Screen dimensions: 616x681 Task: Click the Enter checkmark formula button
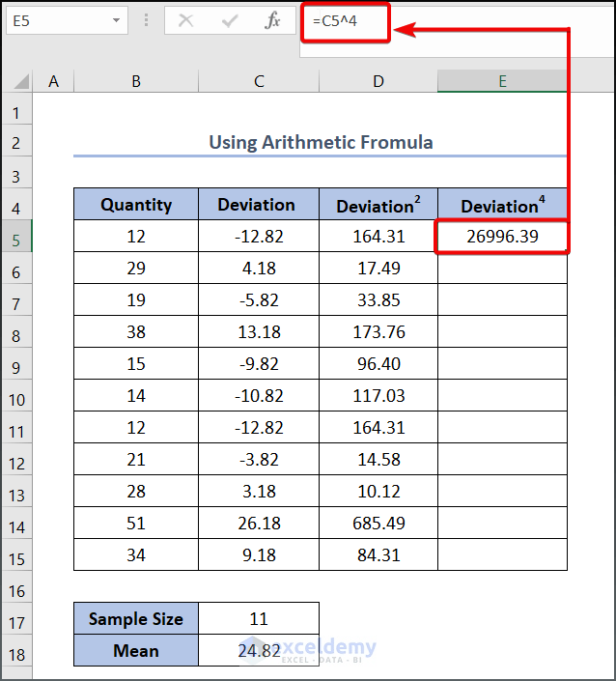click(229, 20)
